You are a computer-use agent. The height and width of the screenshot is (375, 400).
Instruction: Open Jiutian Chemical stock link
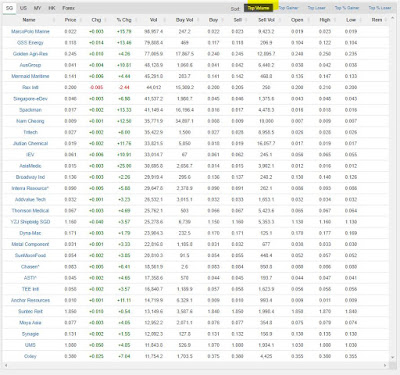30,143
